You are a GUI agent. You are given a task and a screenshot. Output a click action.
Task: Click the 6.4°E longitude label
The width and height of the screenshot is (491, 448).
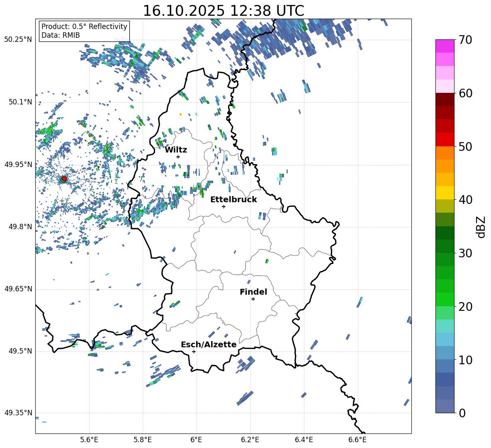tap(304, 440)
